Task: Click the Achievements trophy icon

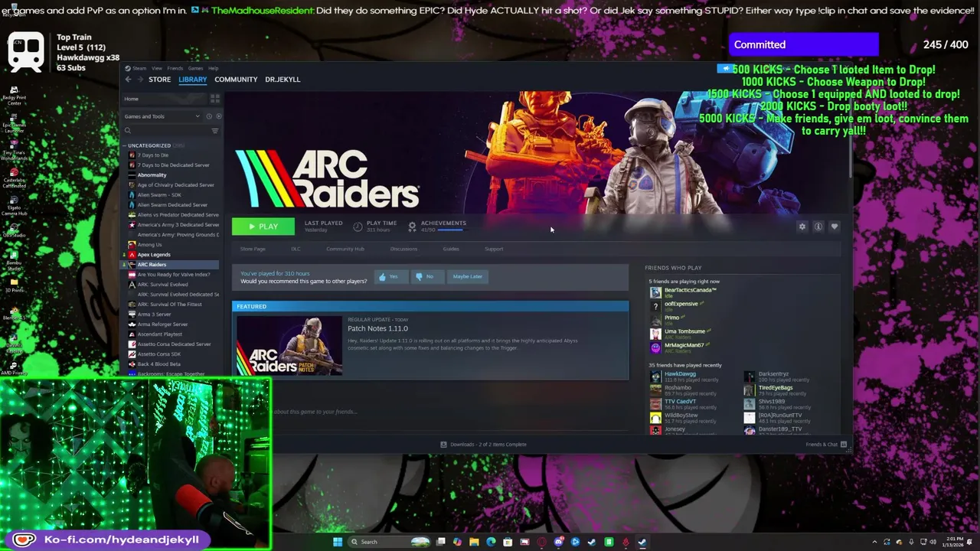Action: [412, 227]
